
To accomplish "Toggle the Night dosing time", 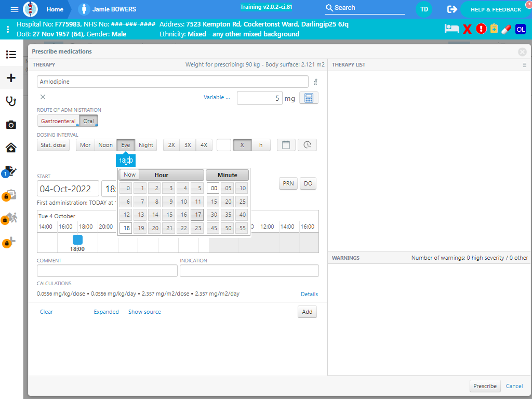I will [146, 145].
